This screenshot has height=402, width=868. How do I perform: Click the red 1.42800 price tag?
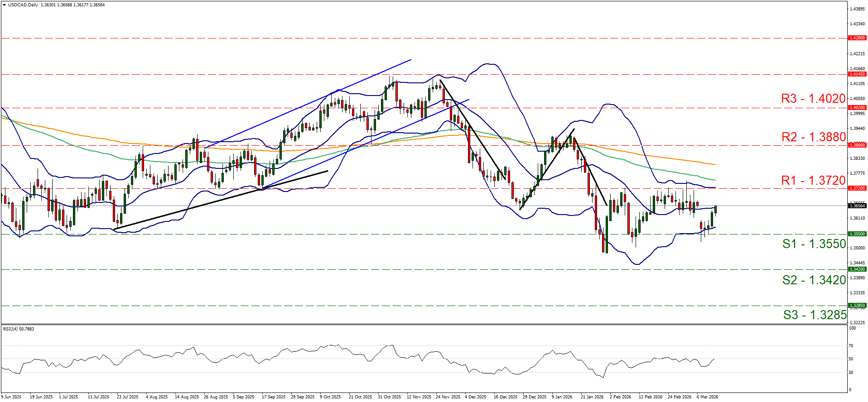[x=857, y=38]
